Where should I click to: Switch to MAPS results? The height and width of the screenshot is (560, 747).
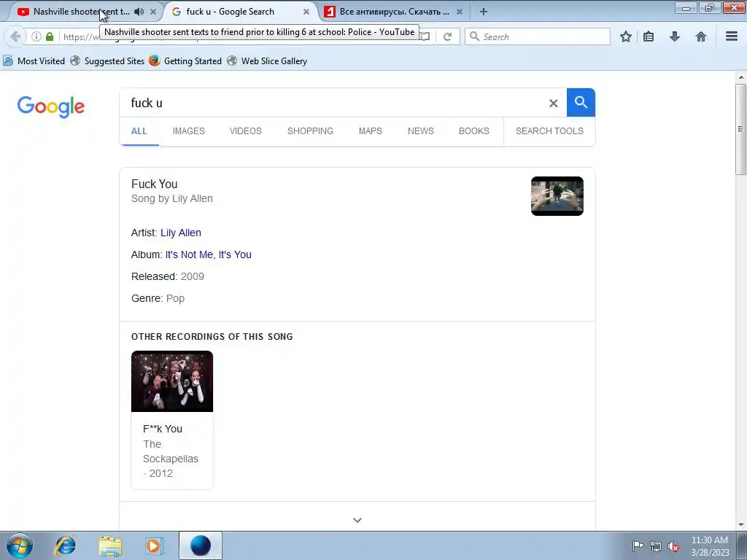pos(370,131)
